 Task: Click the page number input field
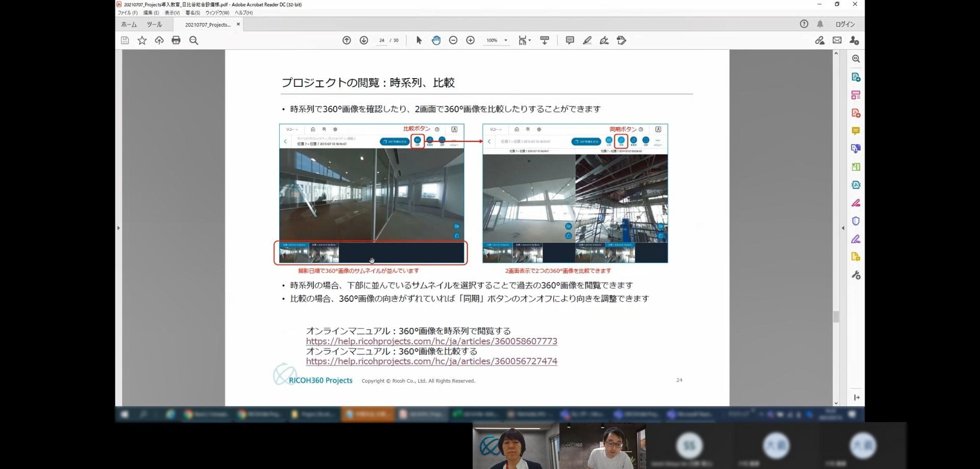coord(382,40)
